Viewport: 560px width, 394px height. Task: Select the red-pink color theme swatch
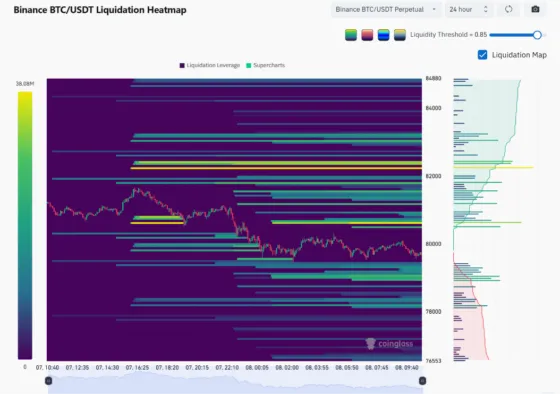[x=367, y=35]
